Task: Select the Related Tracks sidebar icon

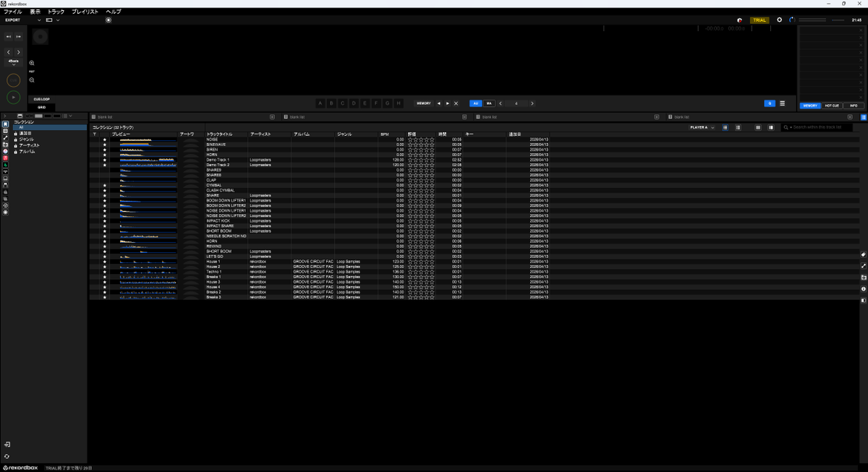Action: coord(6,137)
